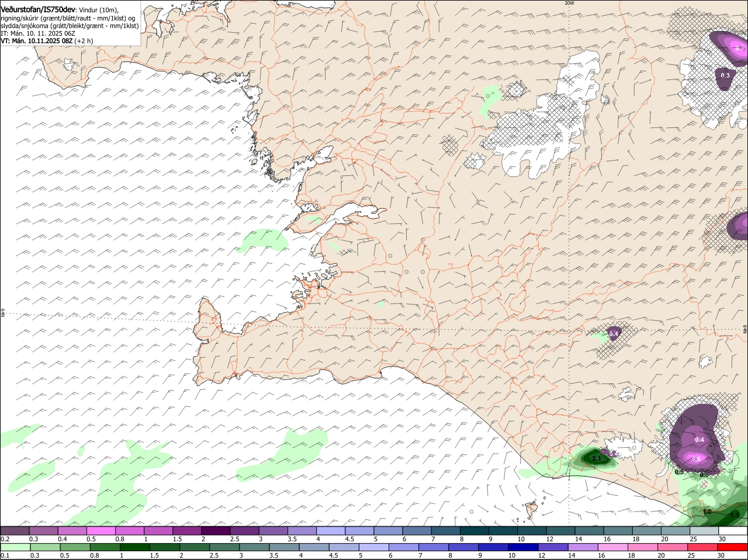Click the 2.1 value on the dark green rain cell
This screenshot has height=560, width=748.
click(596, 459)
